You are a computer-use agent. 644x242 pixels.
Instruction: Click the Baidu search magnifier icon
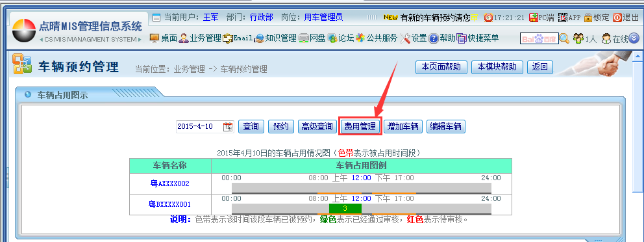tap(565, 38)
